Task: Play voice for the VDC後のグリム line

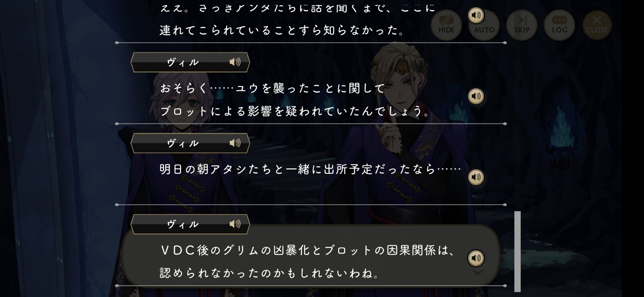Action: point(476,258)
